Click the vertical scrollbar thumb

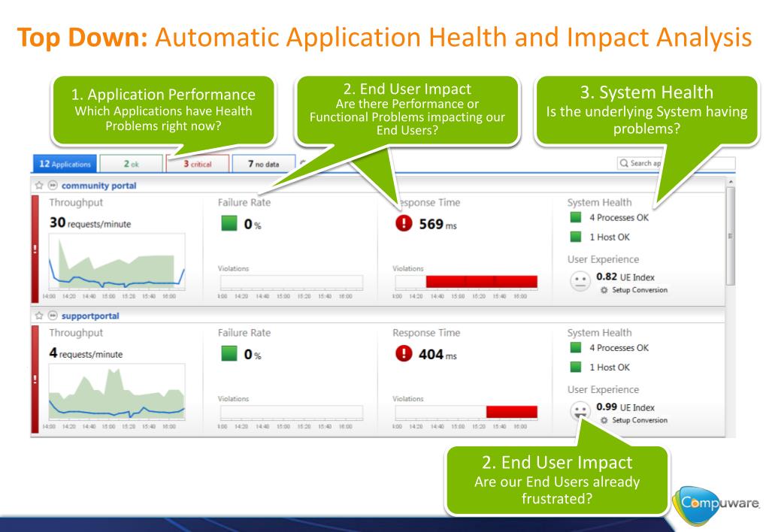pos(730,236)
